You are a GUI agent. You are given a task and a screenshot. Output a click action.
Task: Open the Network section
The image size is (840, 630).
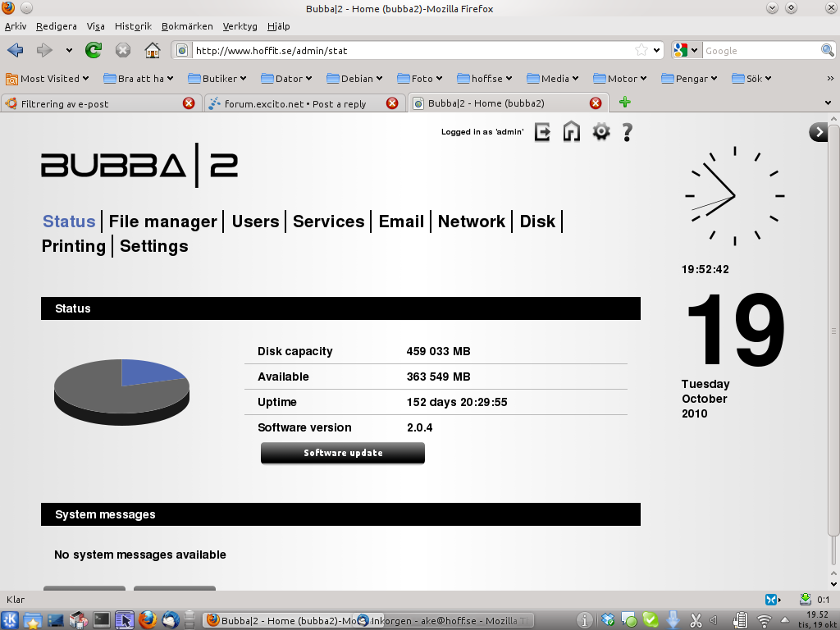[x=472, y=221]
